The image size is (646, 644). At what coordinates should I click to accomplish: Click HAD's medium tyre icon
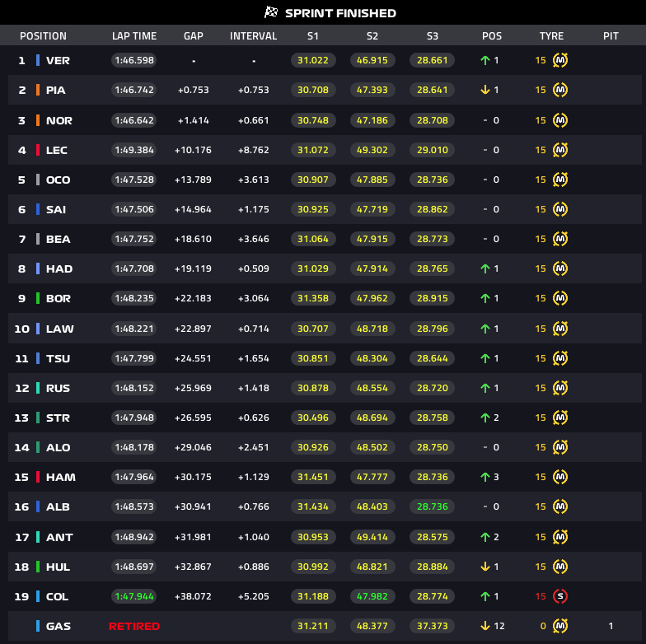[560, 268]
